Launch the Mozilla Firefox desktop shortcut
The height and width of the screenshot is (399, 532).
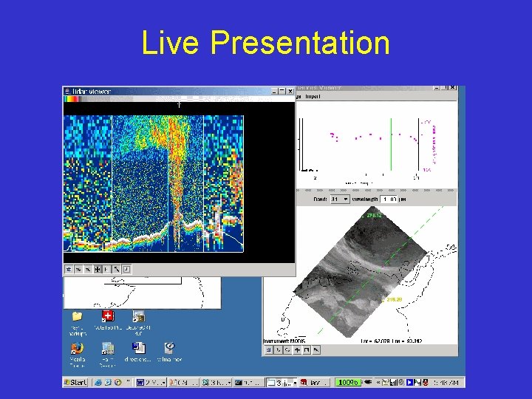[78, 348]
